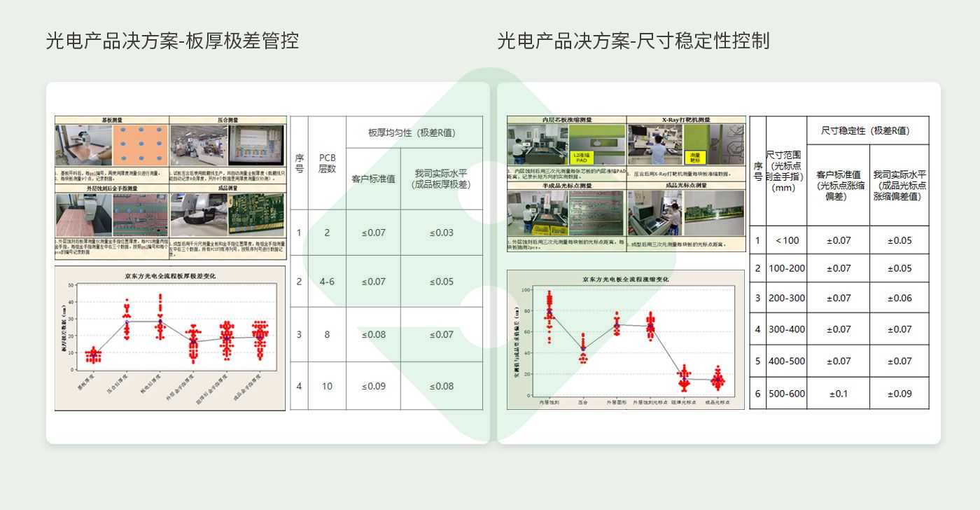The height and width of the screenshot is (510, 980).
Task: Click the ±0.09 value for 500-600 range
Action: tap(899, 393)
